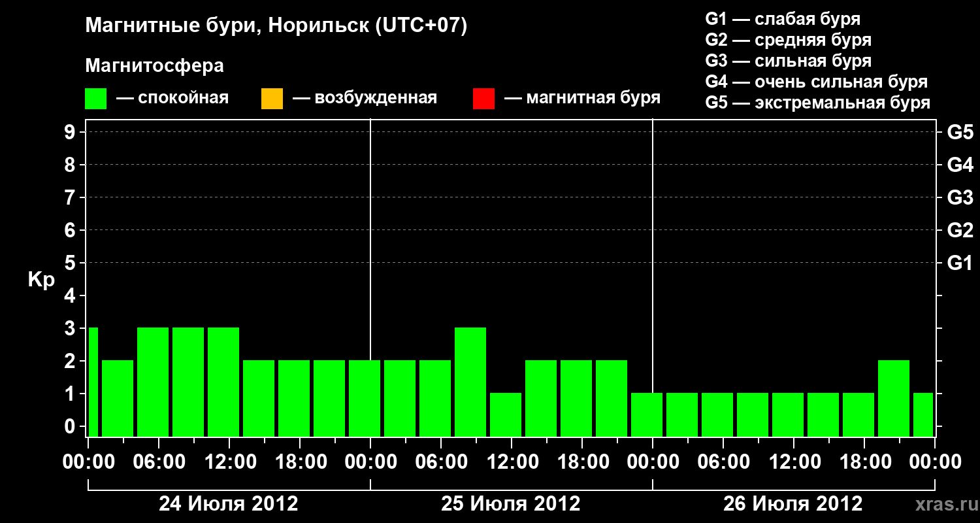Click the 'G3 — сильная буря' legend line
Screen dimensions: 980x523
[x=788, y=61]
